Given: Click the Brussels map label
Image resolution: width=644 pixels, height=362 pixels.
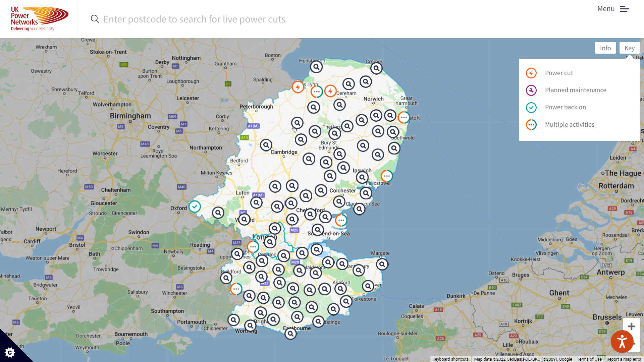Looking at the screenshot, I should (607, 317).
